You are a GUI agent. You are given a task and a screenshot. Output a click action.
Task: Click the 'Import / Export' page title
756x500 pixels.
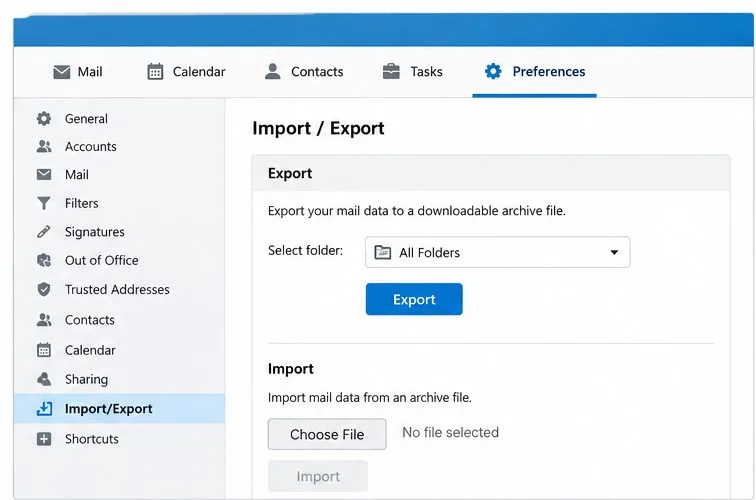pyautogui.click(x=318, y=128)
